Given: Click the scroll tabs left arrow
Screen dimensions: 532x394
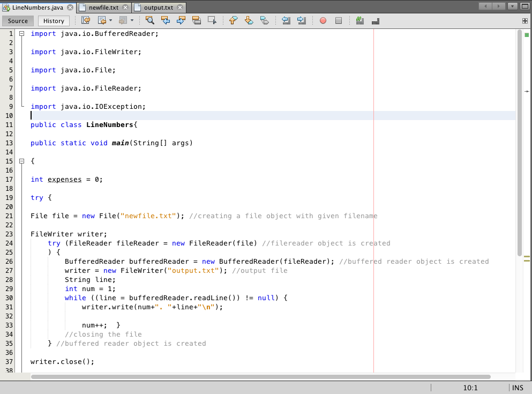Looking at the screenshot, I should [x=485, y=6].
